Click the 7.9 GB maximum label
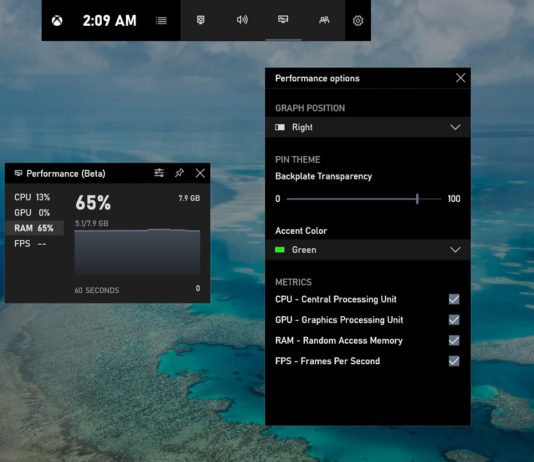The height and width of the screenshot is (462, 534). pyautogui.click(x=189, y=198)
